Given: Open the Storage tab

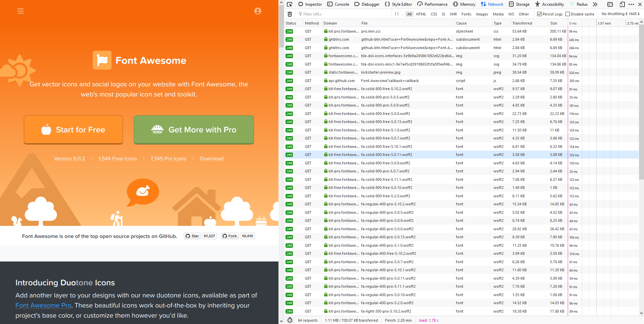Looking at the screenshot, I should pos(519,4).
